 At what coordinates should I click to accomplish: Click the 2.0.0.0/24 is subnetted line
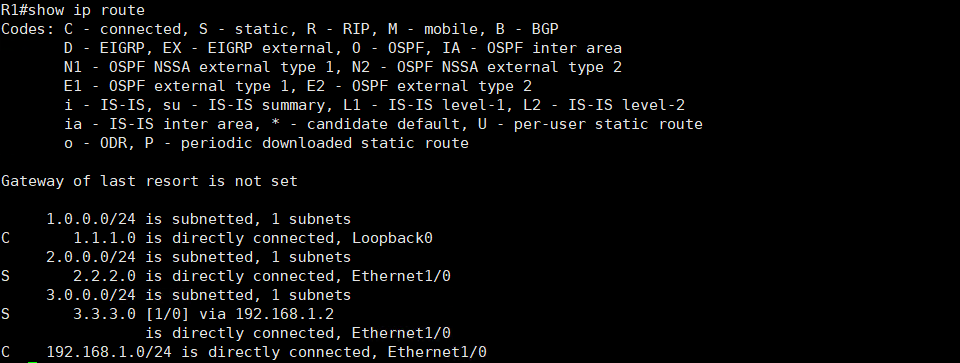(x=198, y=257)
